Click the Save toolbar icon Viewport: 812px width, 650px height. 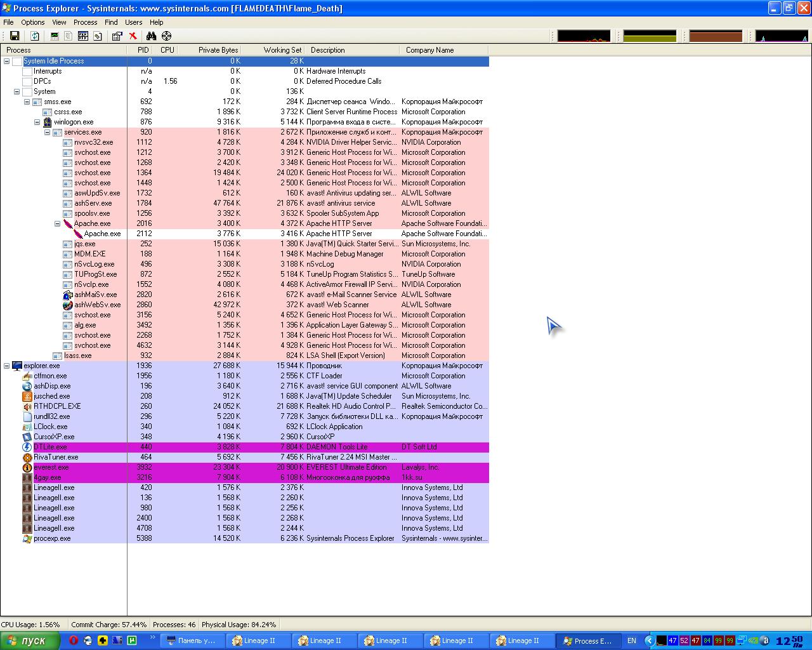[15, 36]
